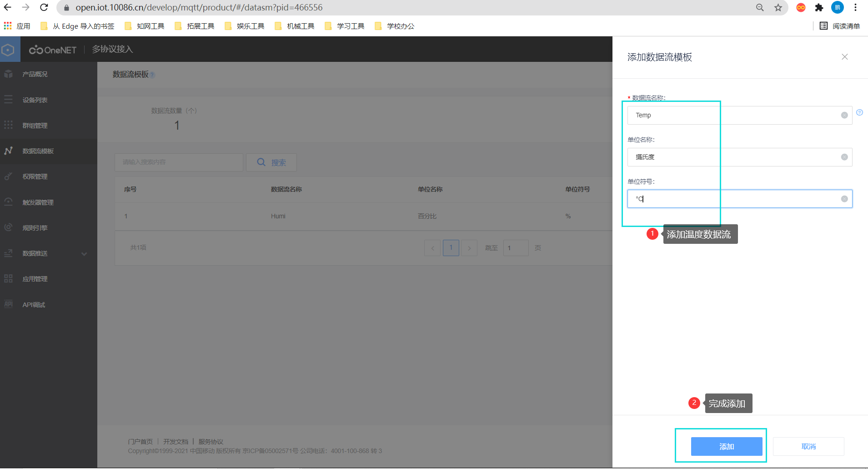This screenshot has width=868, height=469.
Task: Click the 单位符号 column header
Action: pyautogui.click(x=577, y=189)
